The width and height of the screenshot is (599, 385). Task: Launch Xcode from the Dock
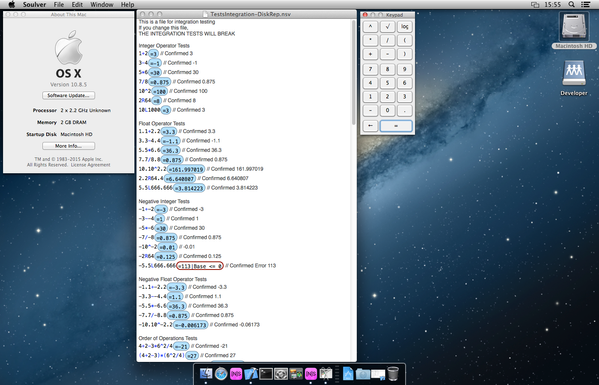pyautogui.click(x=251, y=373)
